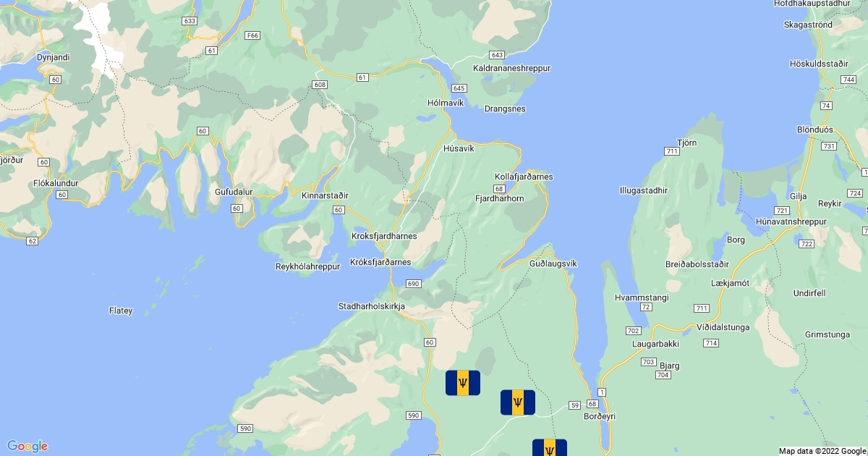Click the Blönduós town label

pos(814,130)
